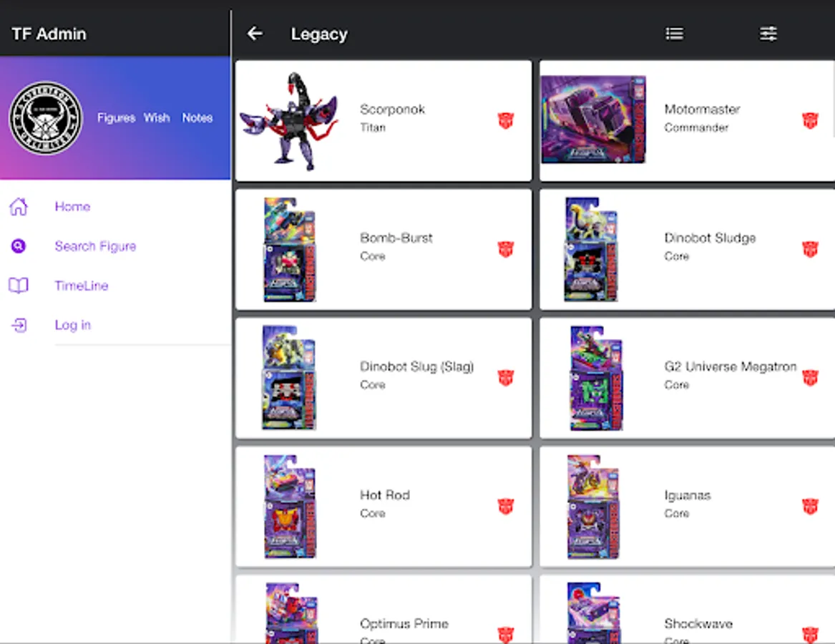Click the 'Iguanas' name text
Viewport: 835px width, 644px height.
(688, 495)
